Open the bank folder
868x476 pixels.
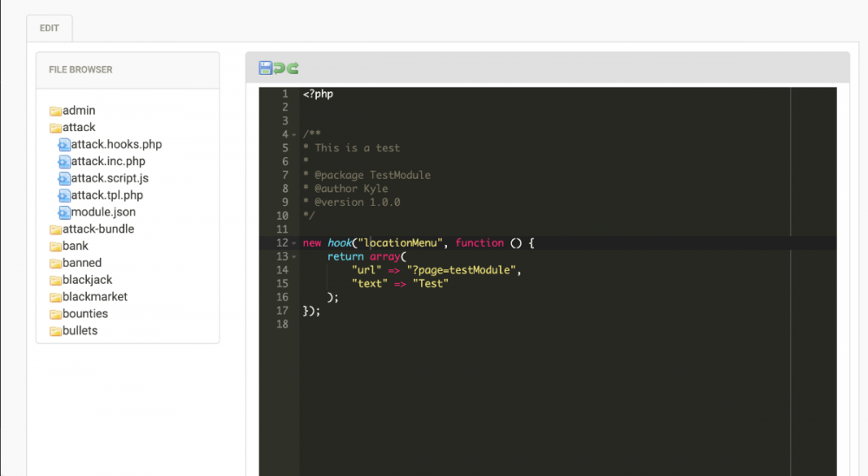76,246
